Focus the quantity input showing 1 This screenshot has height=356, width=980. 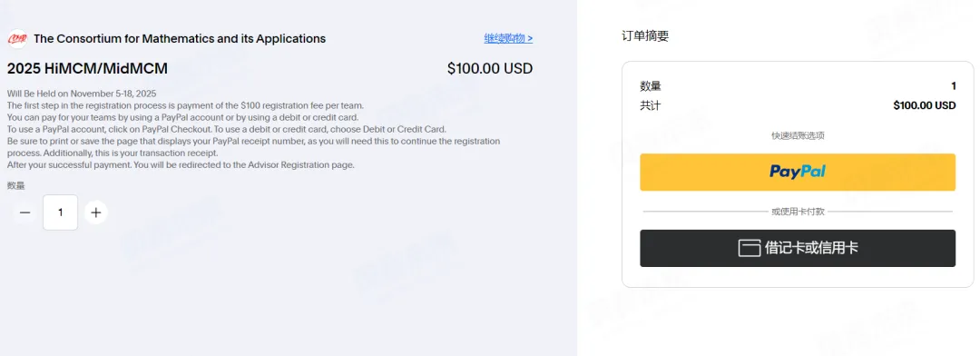click(x=61, y=213)
